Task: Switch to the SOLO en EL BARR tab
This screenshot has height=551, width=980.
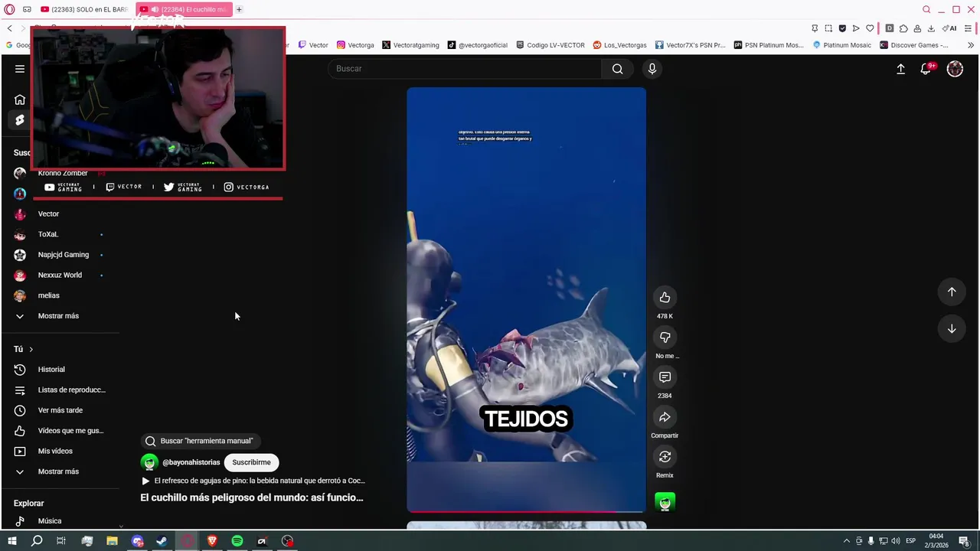Action: coord(84,9)
